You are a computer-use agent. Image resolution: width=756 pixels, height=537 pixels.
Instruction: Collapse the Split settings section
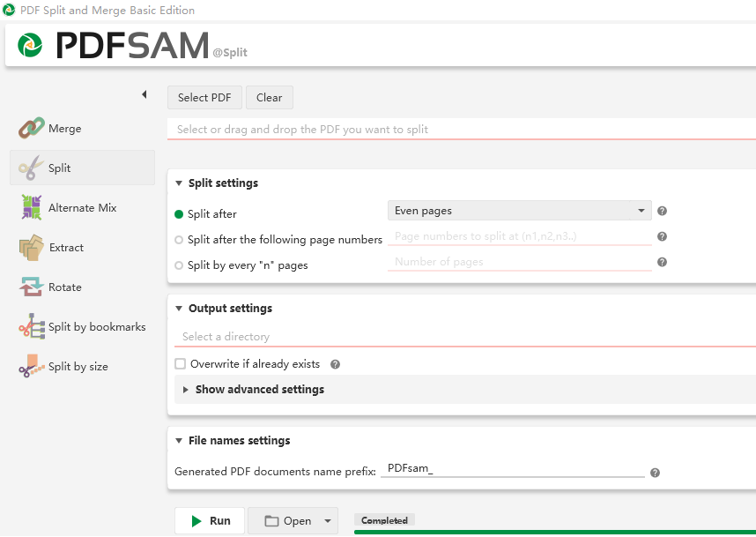click(179, 183)
